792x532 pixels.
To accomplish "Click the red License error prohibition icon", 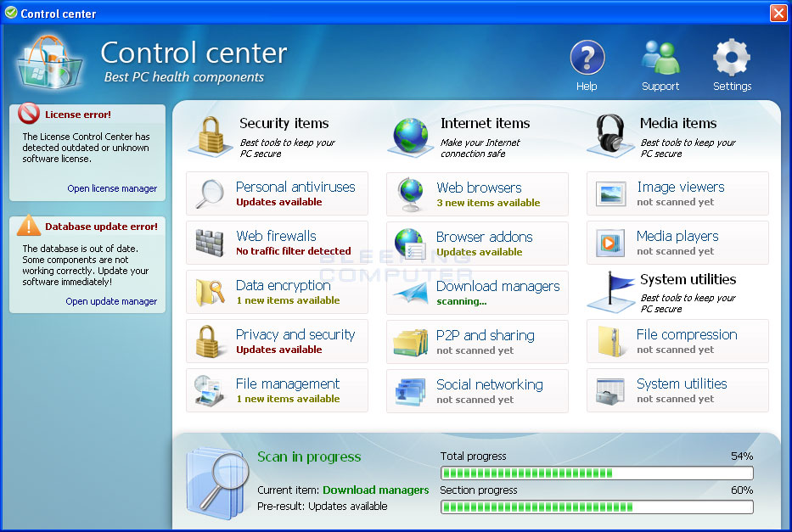I will click(x=29, y=114).
